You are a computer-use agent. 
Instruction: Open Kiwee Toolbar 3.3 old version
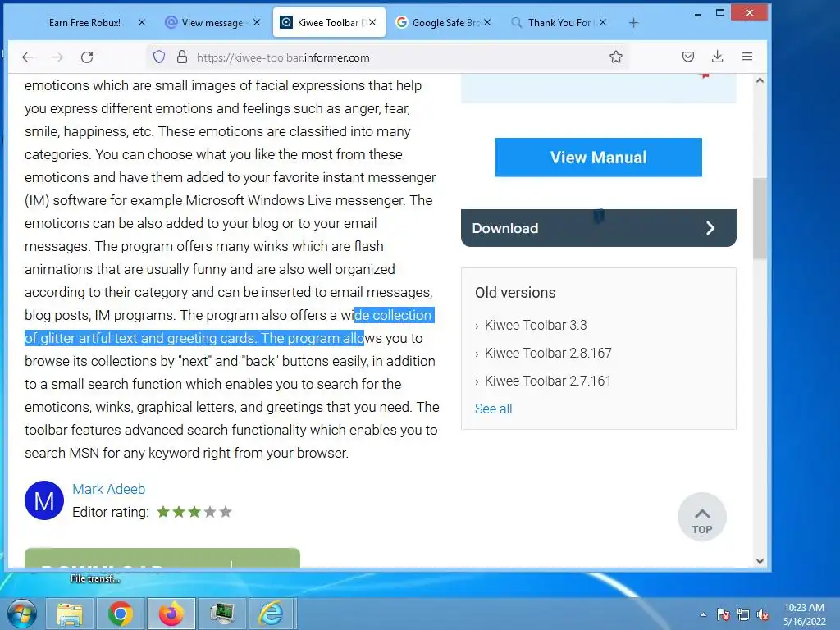coord(535,325)
